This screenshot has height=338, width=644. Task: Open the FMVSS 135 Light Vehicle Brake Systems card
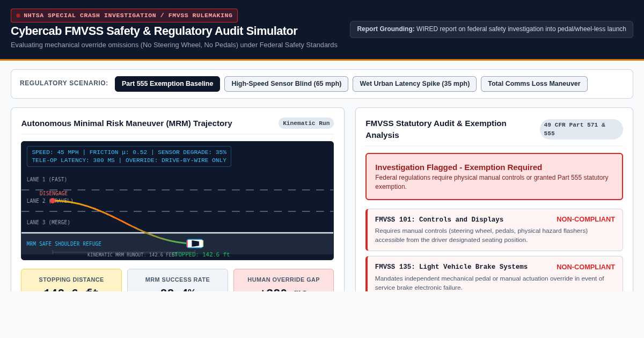pyautogui.click(x=494, y=274)
